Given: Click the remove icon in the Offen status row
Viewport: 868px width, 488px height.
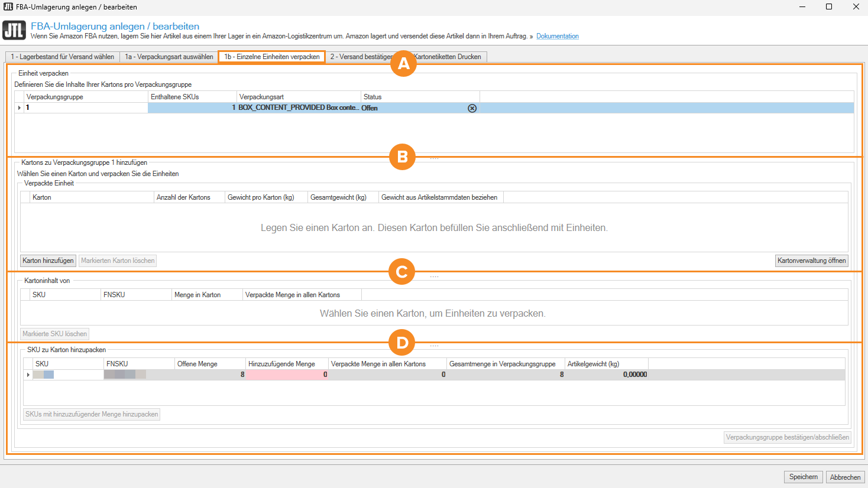Looking at the screenshot, I should click(472, 108).
